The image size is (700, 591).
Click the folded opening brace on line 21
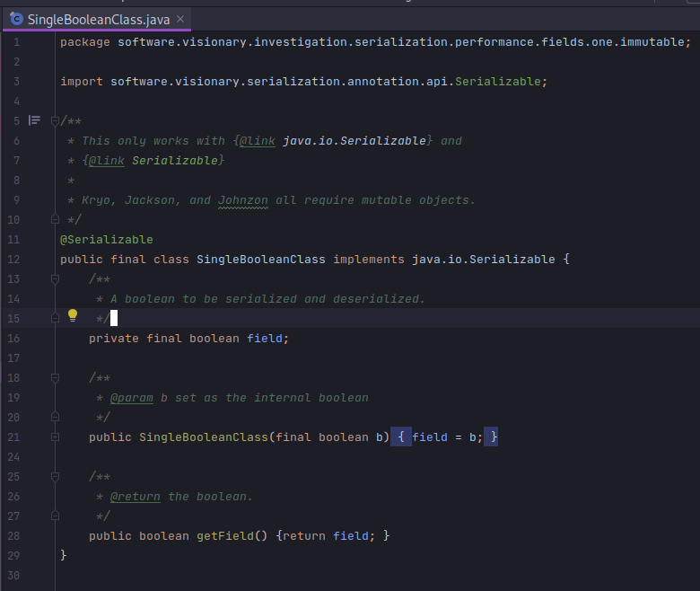pyautogui.click(x=401, y=437)
